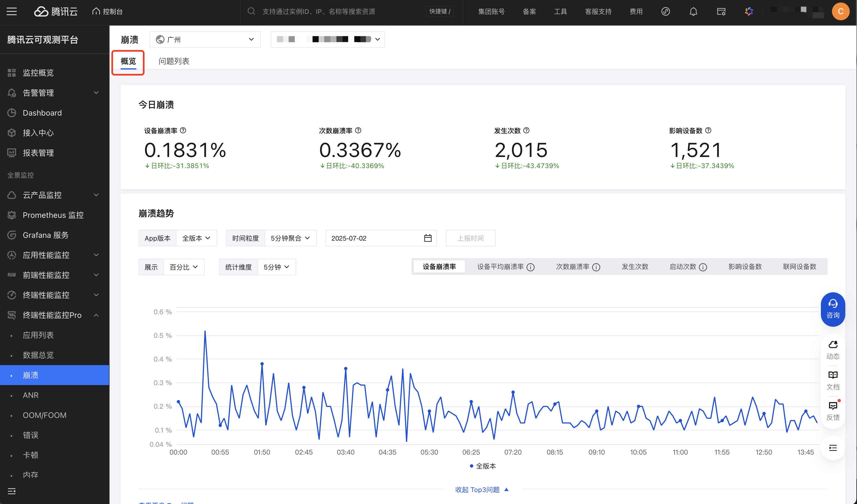Click info icon beside 启动次数
The height and width of the screenshot is (504, 857).
703,267
